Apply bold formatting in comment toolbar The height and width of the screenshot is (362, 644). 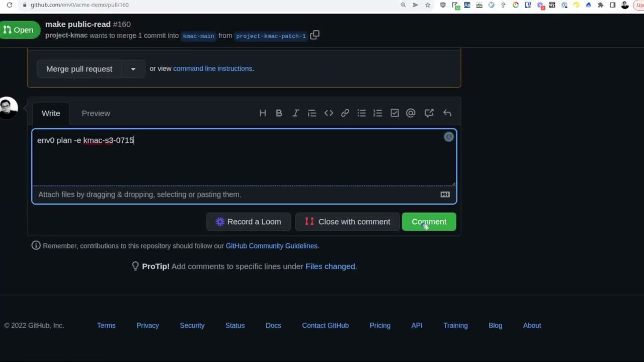[x=279, y=113]
